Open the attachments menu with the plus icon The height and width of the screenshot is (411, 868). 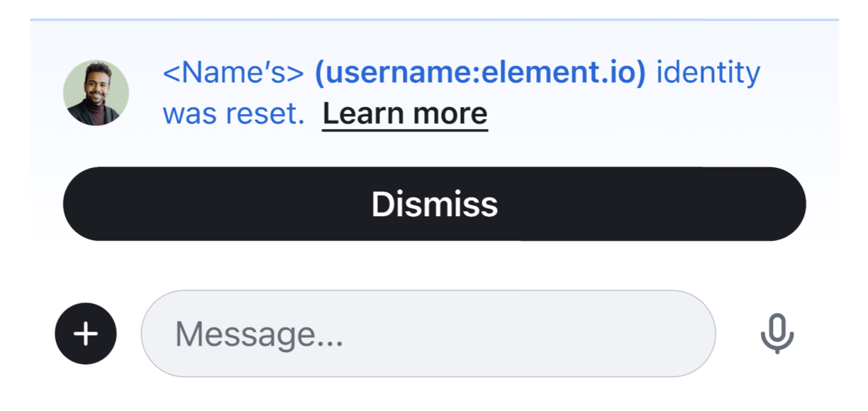click(85, 333)
